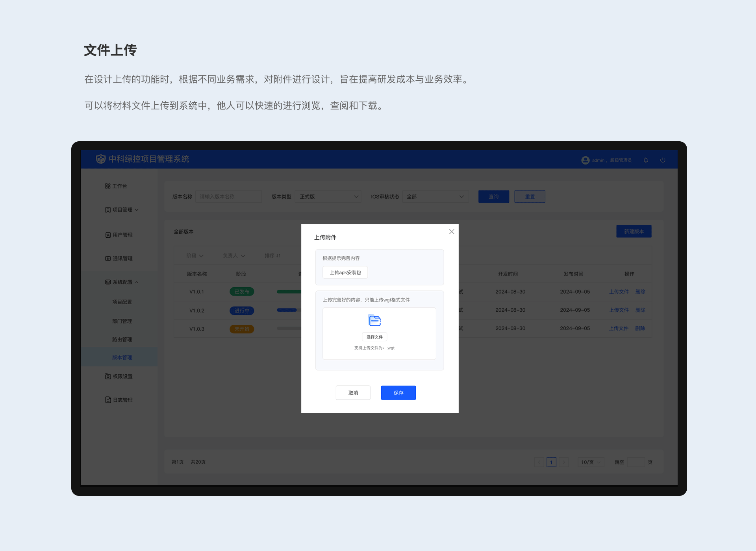Select 部门管理 submenu item
Viewport: 756px width, 551px height.
coord(122,321)
